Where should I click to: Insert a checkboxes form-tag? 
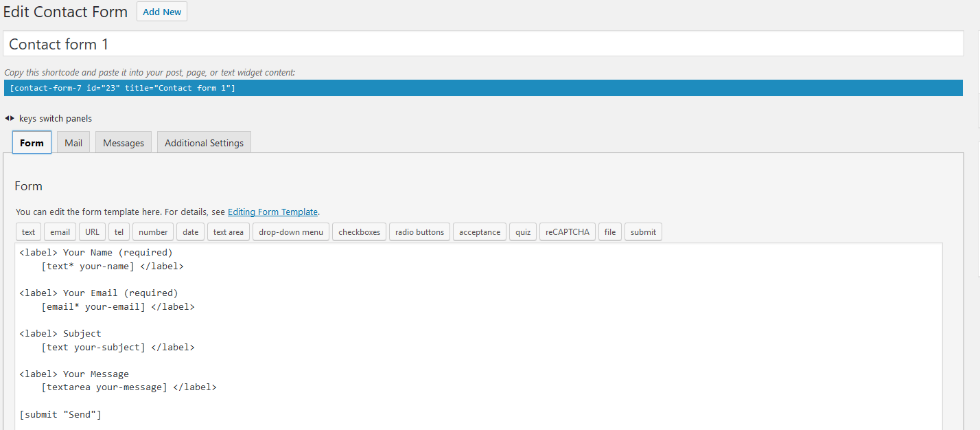click(359, 231)
